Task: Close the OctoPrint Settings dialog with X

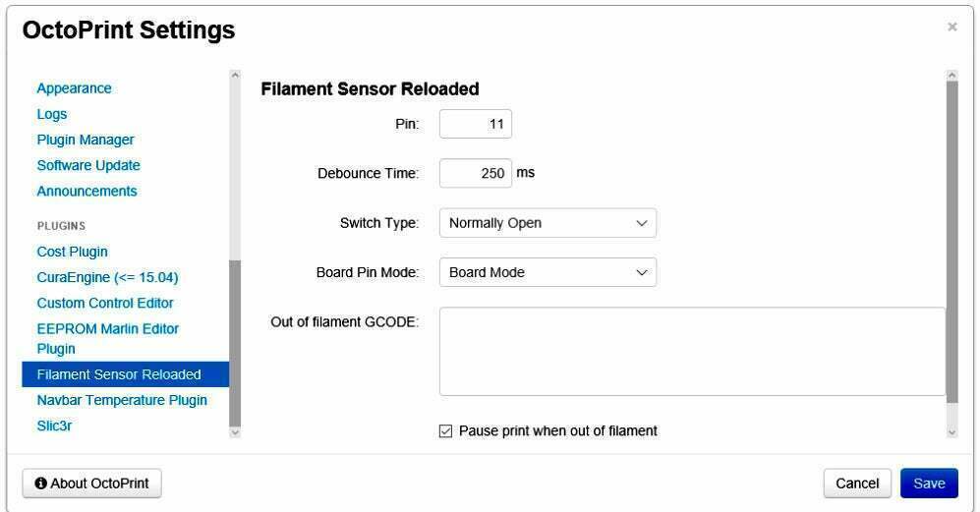Action: (x=951, y=28)
